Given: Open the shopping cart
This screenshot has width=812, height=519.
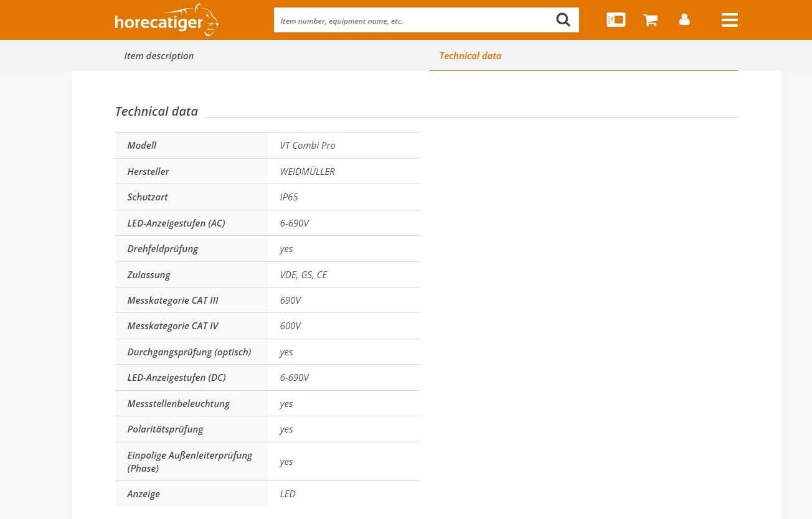Looking at the screenshot, I should click(x=651, y=20).
